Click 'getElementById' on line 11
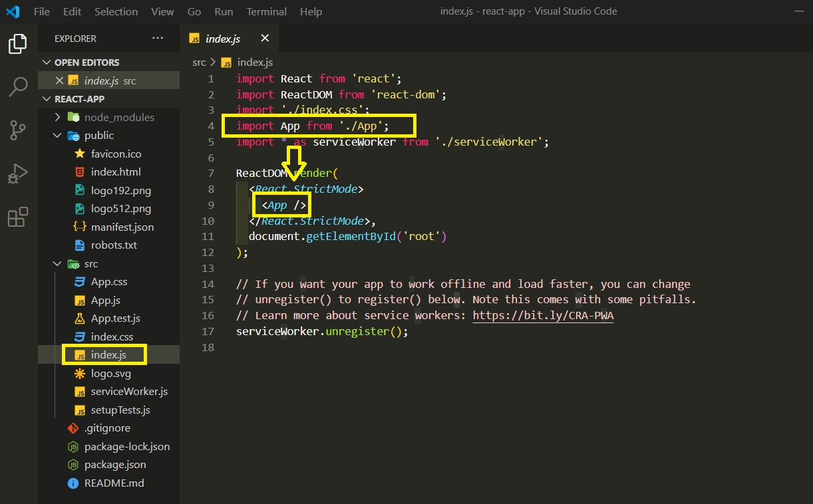This screenshot has width=813, height=504. 351,237
